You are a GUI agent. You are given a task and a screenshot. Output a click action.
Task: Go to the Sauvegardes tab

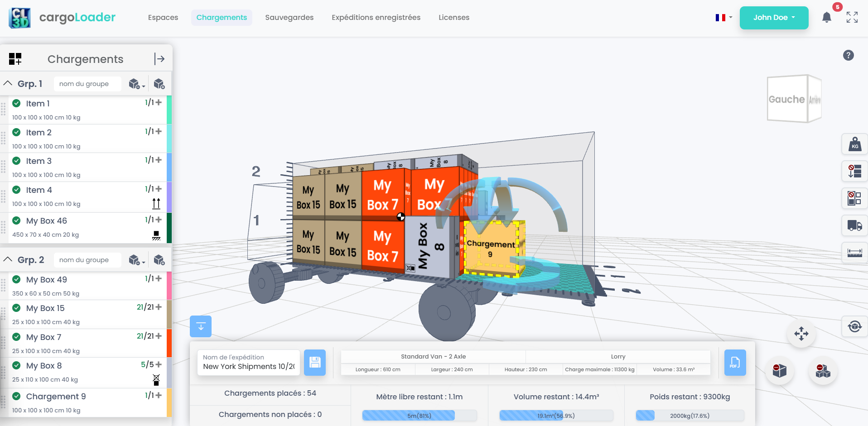tap(289, 18)
